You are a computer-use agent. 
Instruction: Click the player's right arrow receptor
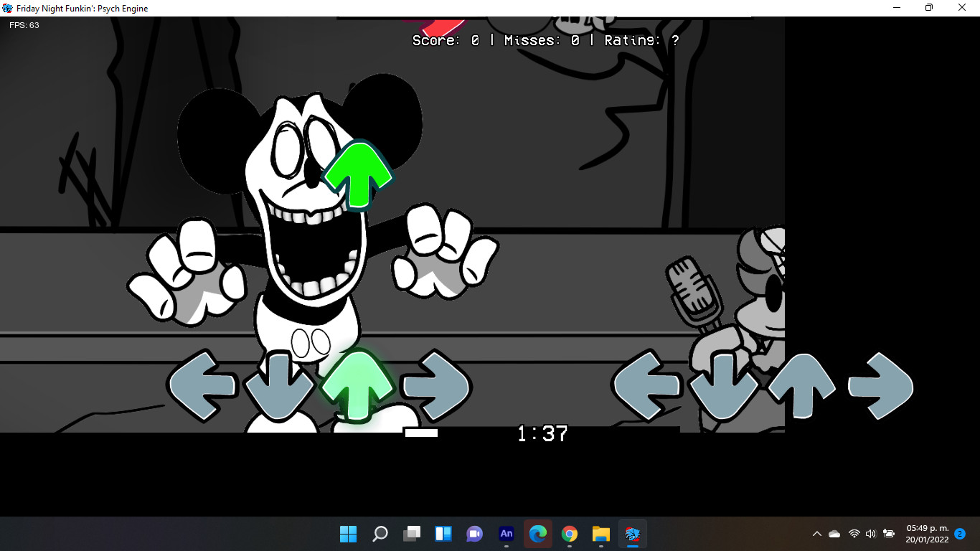[x=880, y=386]
